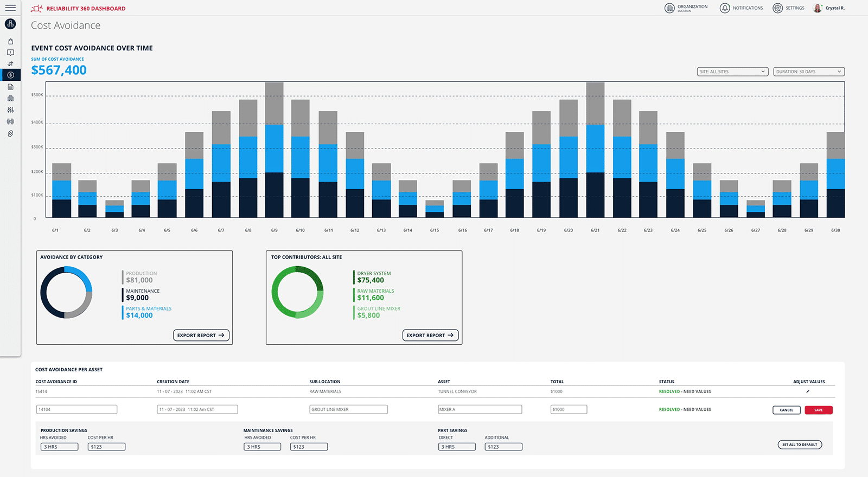The image size is (868, 477).
Task: Open the hamburger menu
Action: click(10, 8)
